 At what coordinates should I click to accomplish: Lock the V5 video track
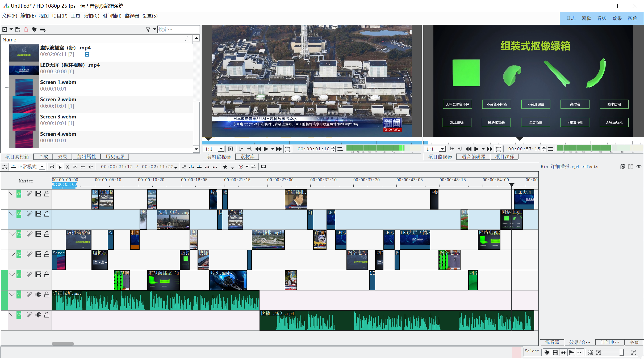47,194
